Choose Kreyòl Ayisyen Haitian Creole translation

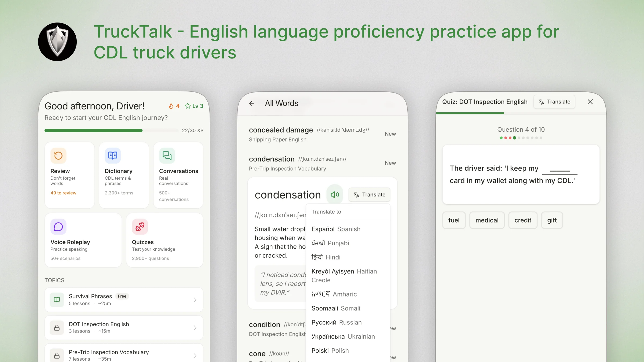tap(344, 275)
